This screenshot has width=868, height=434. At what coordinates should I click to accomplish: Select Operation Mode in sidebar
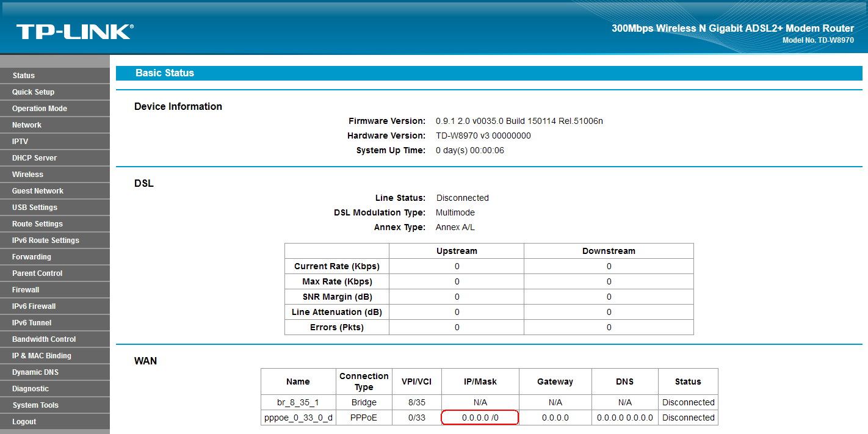tap(55, 109)
